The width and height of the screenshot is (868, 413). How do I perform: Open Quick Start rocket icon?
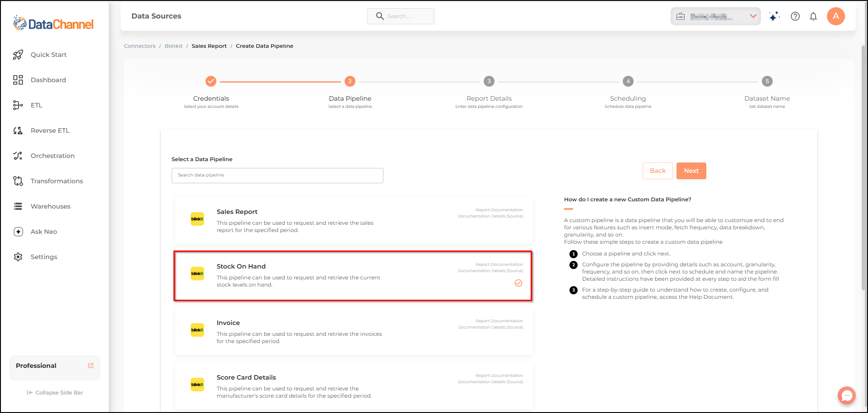(18, 55)
